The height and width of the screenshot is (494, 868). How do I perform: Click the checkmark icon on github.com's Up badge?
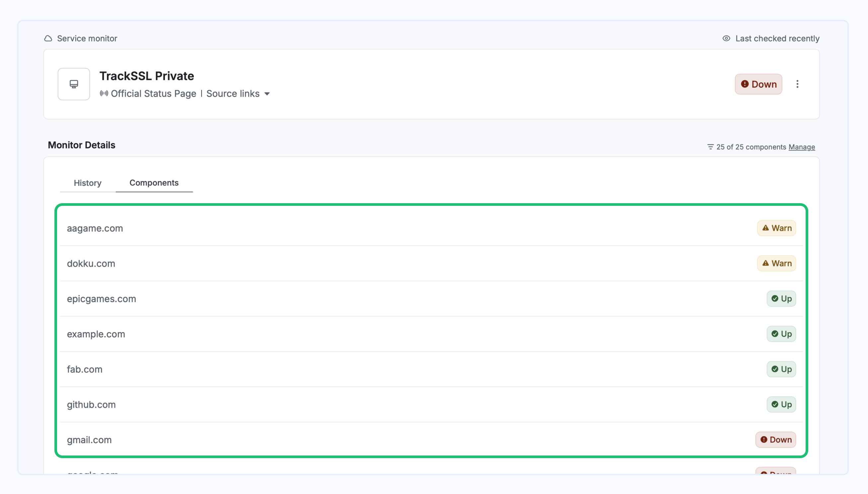[775, 404]
